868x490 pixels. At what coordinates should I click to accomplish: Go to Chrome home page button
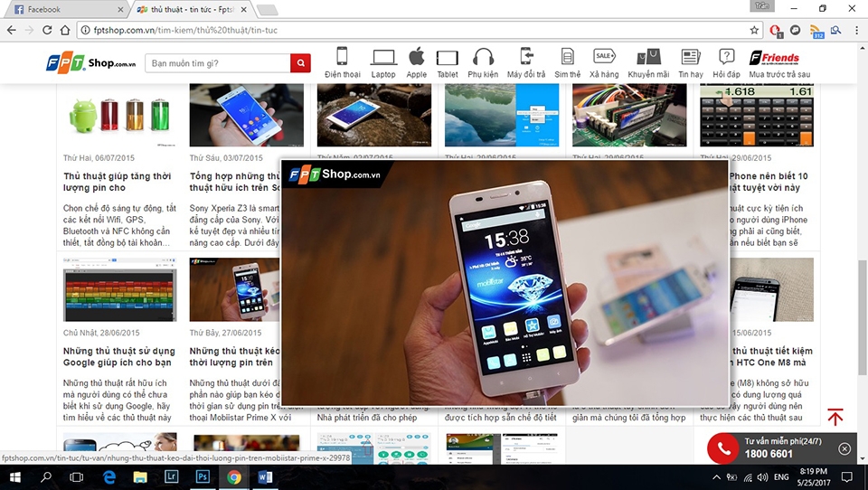click(65, 30)
